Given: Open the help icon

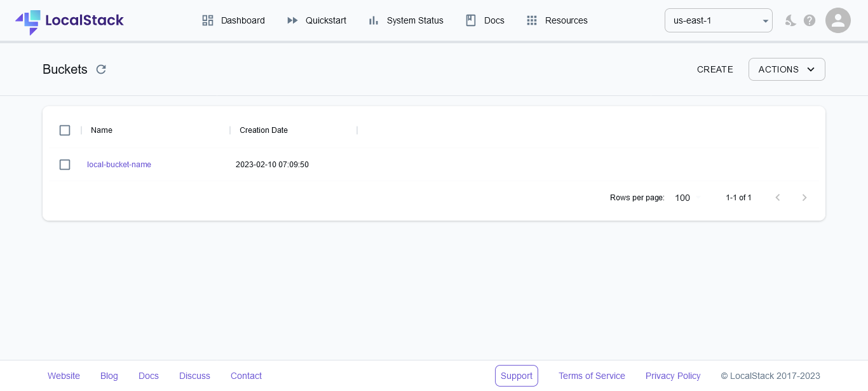Looking at the screenshot, I should click(x=810, y=20).
